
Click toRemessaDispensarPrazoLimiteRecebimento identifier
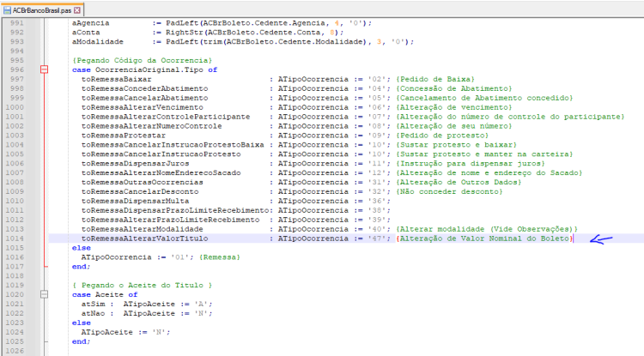pos(175,210)
